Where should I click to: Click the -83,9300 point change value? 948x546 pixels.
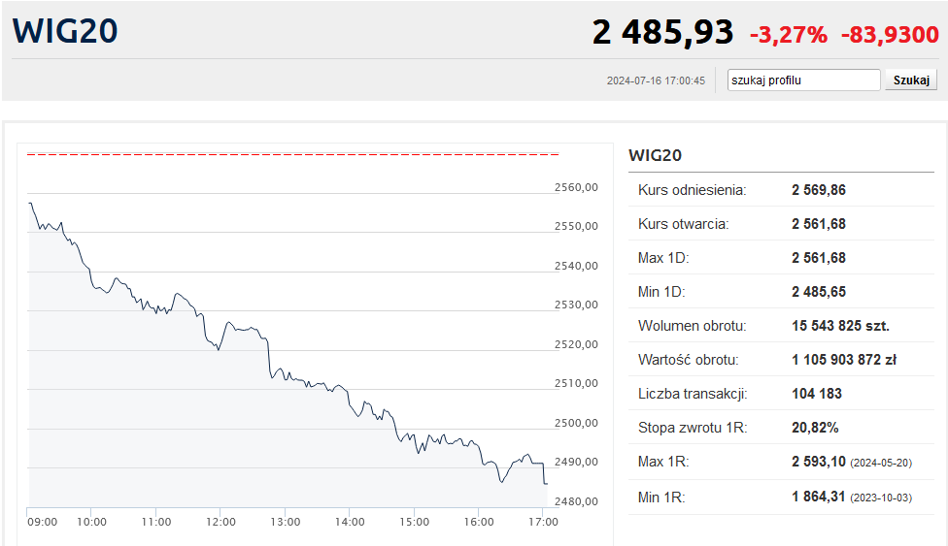[x=890, y=35]
